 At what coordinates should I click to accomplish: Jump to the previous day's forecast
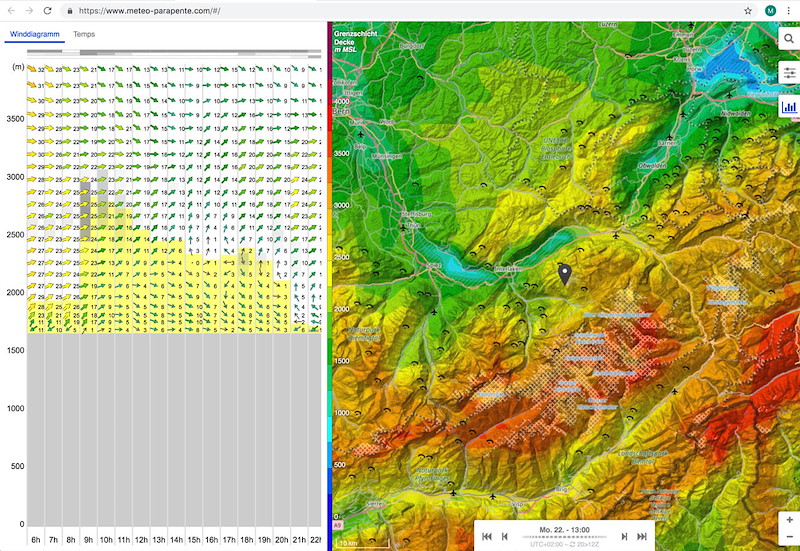coord(487,537)
